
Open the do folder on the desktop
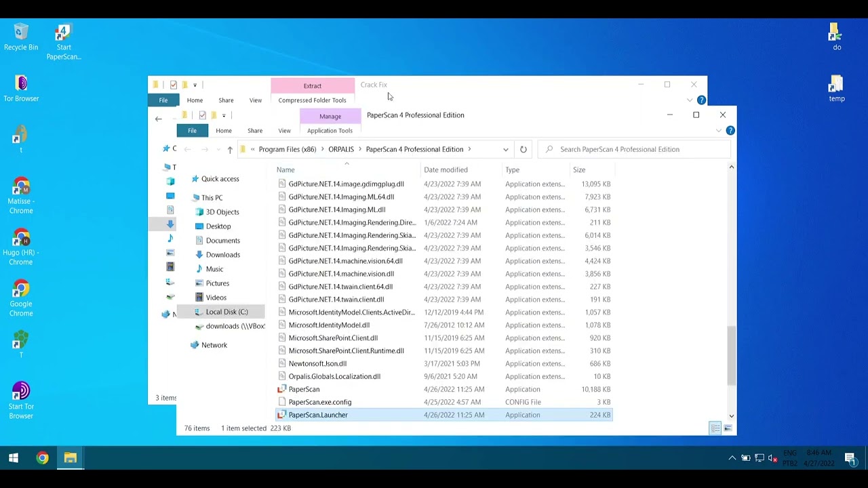click(x=836, y=37)
